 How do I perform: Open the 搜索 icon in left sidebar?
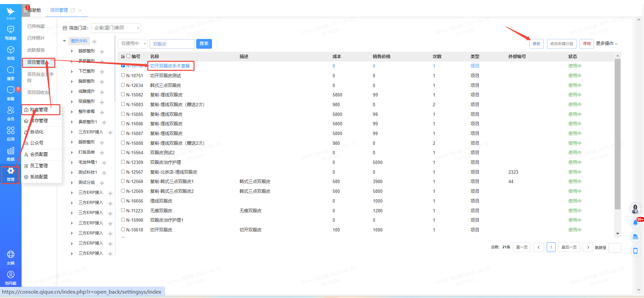click(x=11, y=70)
